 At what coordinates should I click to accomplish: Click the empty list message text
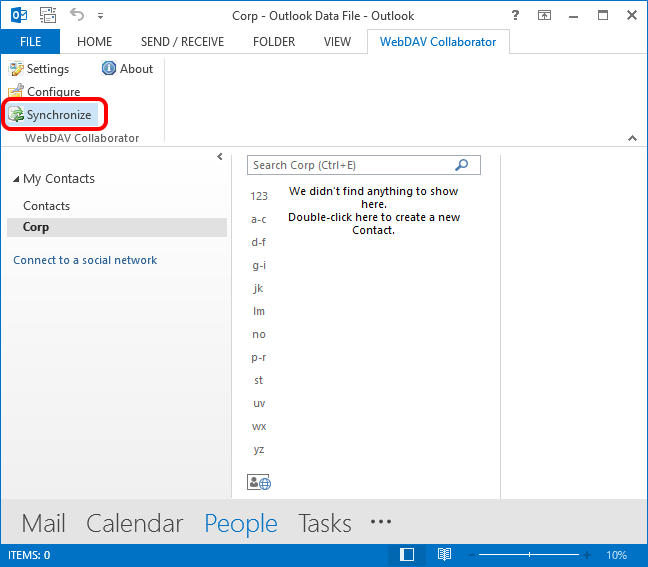pos(374,211)
